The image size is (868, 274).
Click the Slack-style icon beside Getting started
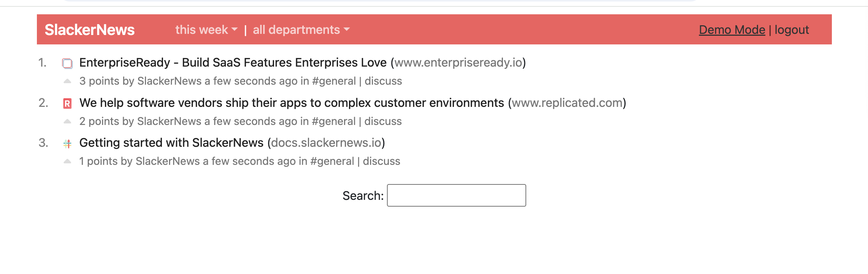point(68,143)
